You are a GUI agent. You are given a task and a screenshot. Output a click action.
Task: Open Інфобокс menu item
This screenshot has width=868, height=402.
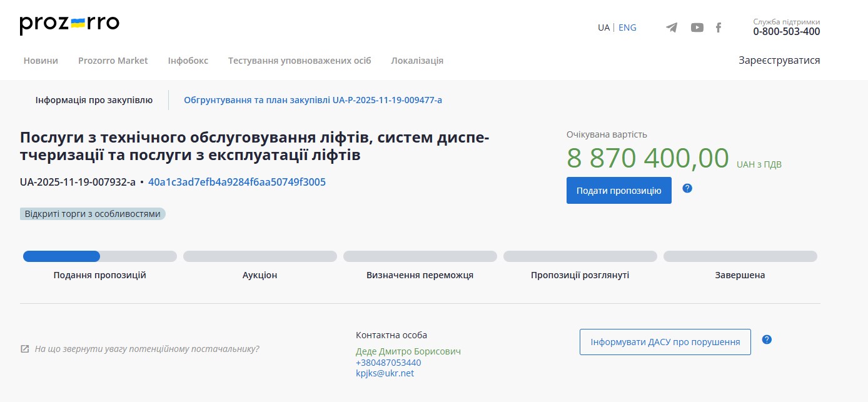(x=188, y=61)
